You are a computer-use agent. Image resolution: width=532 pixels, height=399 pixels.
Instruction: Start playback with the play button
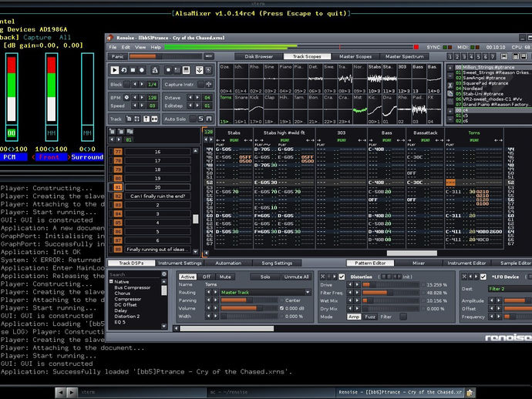point(114,70)
